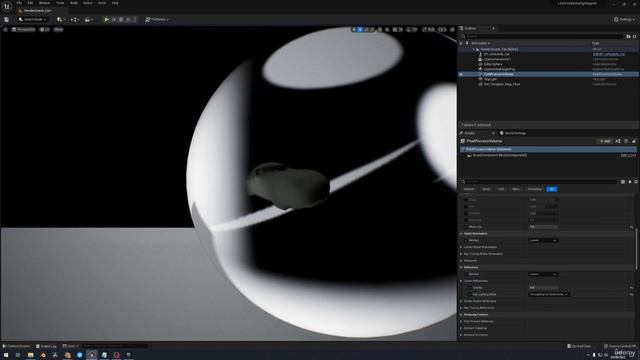The height and width of the screenshot is (360, 640).
Task: Click the Add component button in Details
Action: tap(605, 141)
